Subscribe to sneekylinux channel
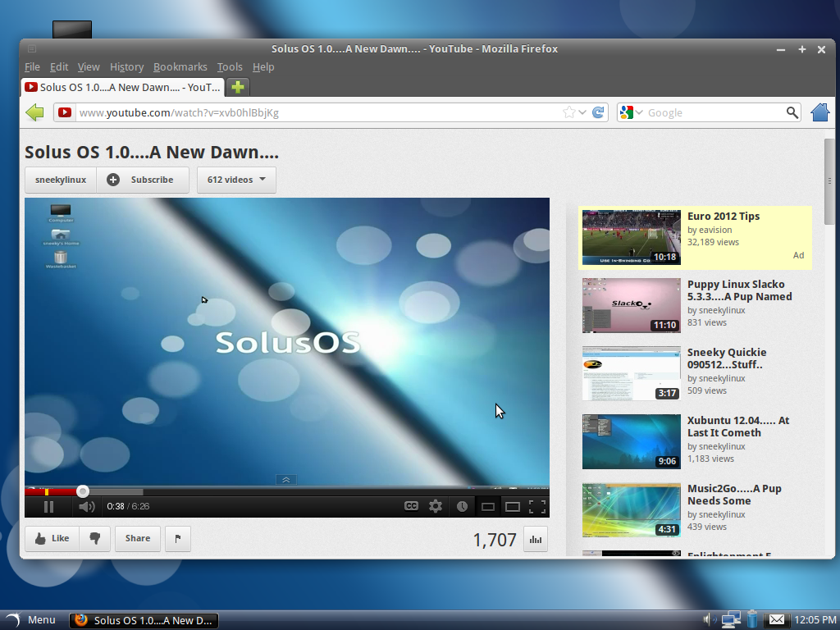Viewport: 840px width, 630px height. [x=143, y=180]
